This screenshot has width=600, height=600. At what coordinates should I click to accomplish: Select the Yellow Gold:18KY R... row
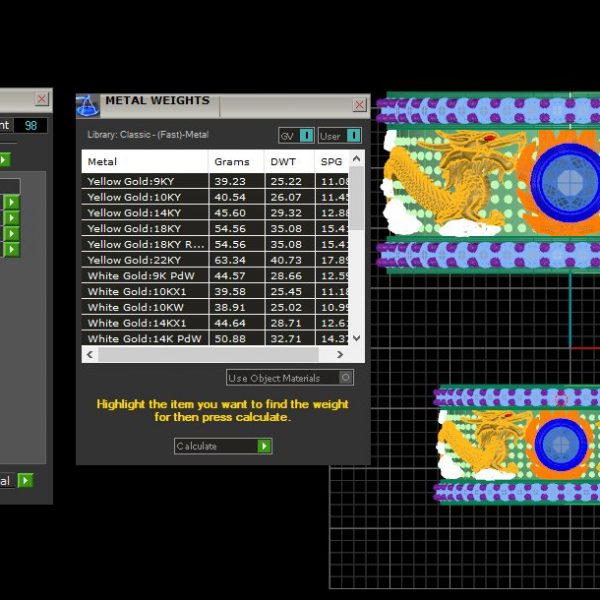point(215,244)
